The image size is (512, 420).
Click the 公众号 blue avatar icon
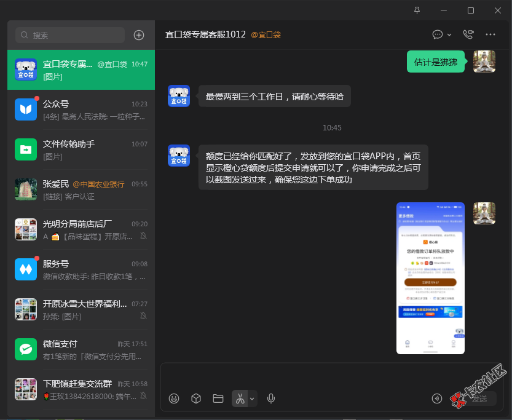pyautogui.click(x=26, y=109)
